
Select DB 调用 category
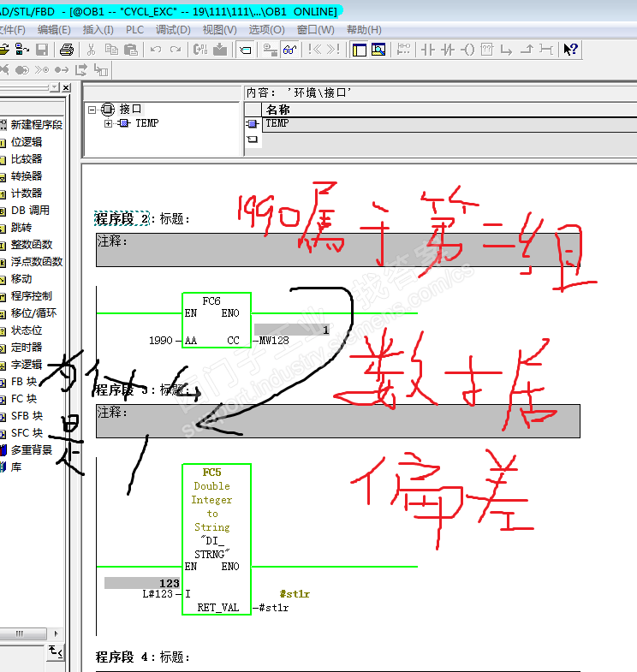(30, 211)
